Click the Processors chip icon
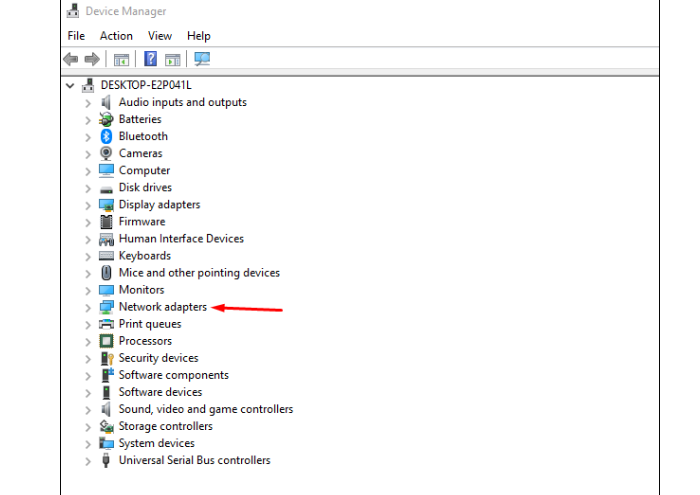The height and width of the screenshot is (495, 700). tap(106, 341)
